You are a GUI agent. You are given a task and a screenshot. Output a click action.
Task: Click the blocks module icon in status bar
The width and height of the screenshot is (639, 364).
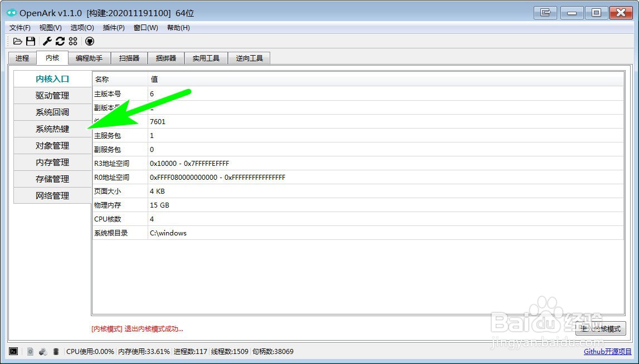43,351
